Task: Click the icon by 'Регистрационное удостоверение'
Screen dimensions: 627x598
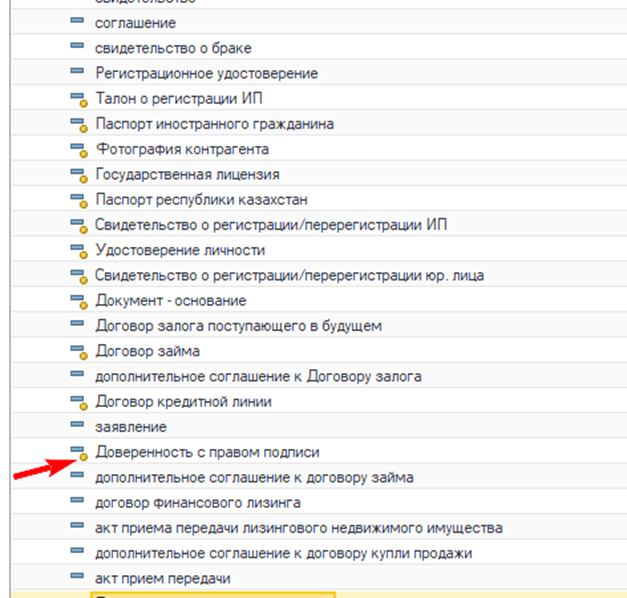Action: pyautogui.click(x=77, y=71)
